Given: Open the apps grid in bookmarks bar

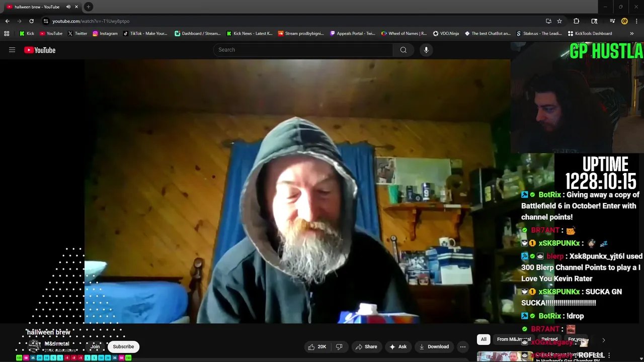Looking at the screenshot, I should [x=7, y=34].
